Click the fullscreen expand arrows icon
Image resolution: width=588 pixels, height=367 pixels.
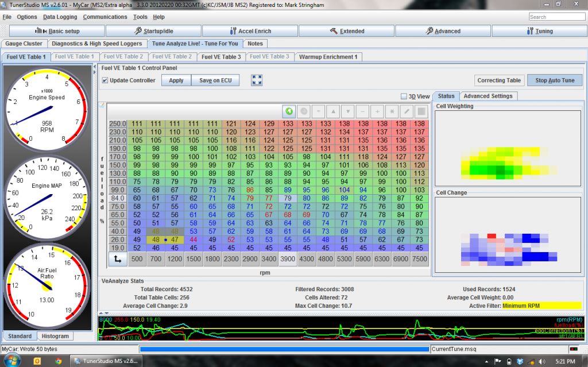[257, 80]
